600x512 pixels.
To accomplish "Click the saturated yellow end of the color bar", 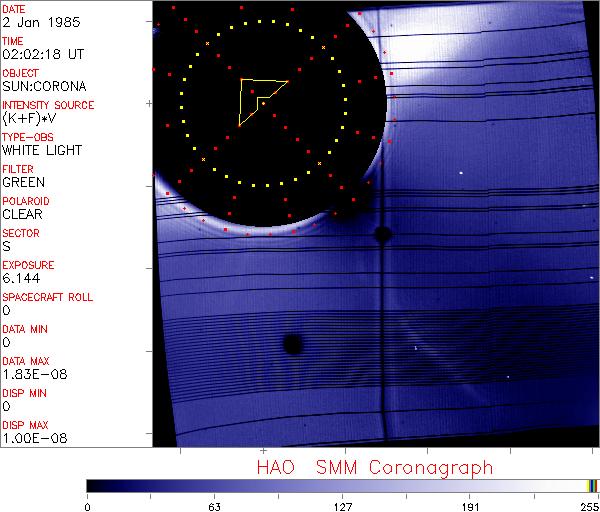I will 588,485.
